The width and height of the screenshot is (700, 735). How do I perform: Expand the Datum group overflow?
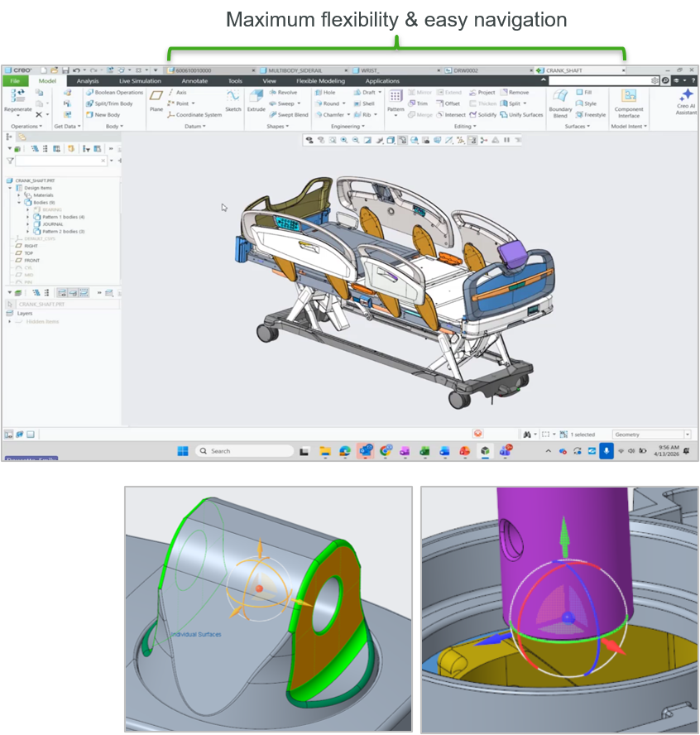(x=195, y=126)
